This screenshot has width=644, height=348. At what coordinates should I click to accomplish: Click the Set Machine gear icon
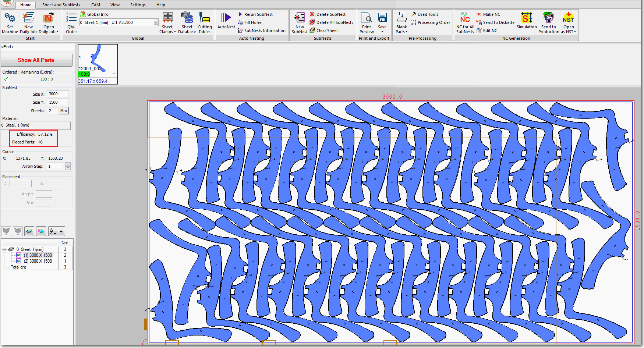click(10, 18)
